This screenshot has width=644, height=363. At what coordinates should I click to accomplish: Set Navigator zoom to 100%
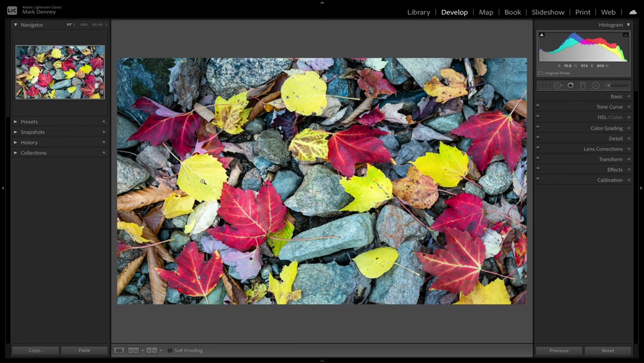(x=84, y=25)
